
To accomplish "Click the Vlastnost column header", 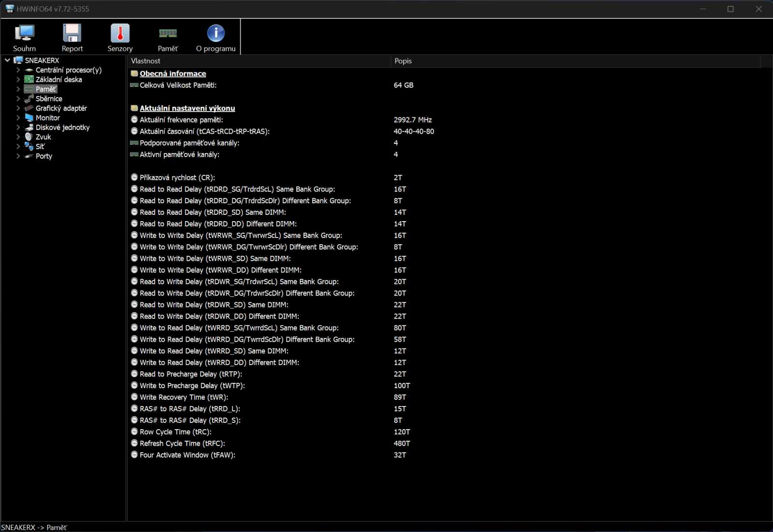I will click(x=258, y=61).
